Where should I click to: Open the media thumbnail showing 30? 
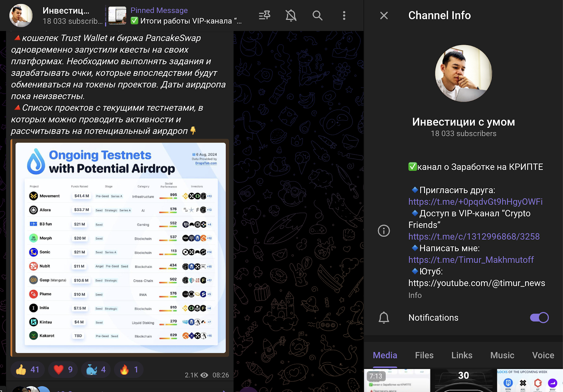pos(463,380)
